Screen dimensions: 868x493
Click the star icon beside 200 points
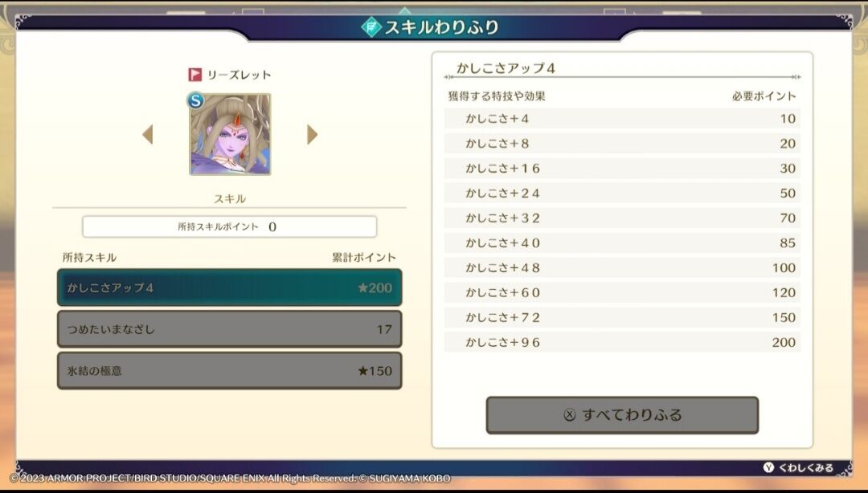[x=362, y=287]
